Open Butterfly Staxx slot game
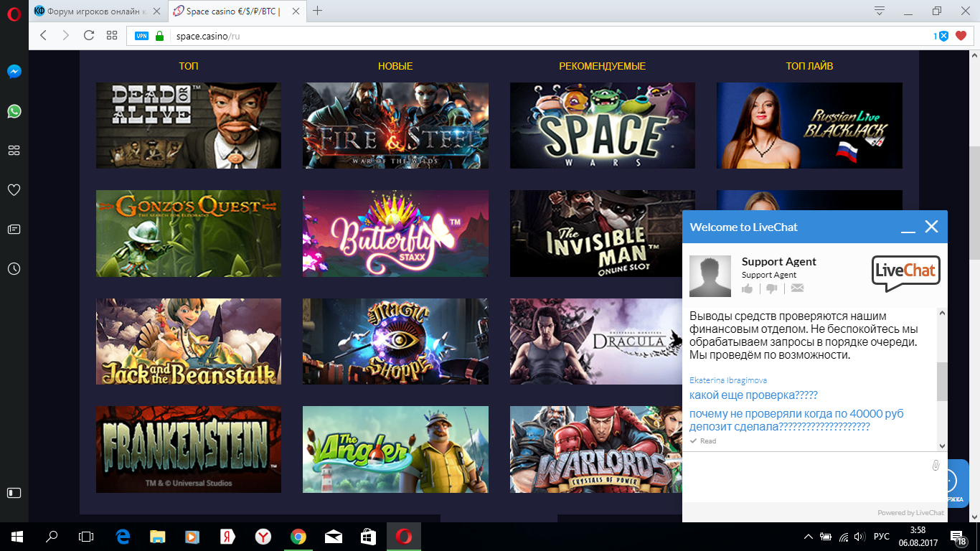This screenshot has width=980, height=551. coord(395,233)
